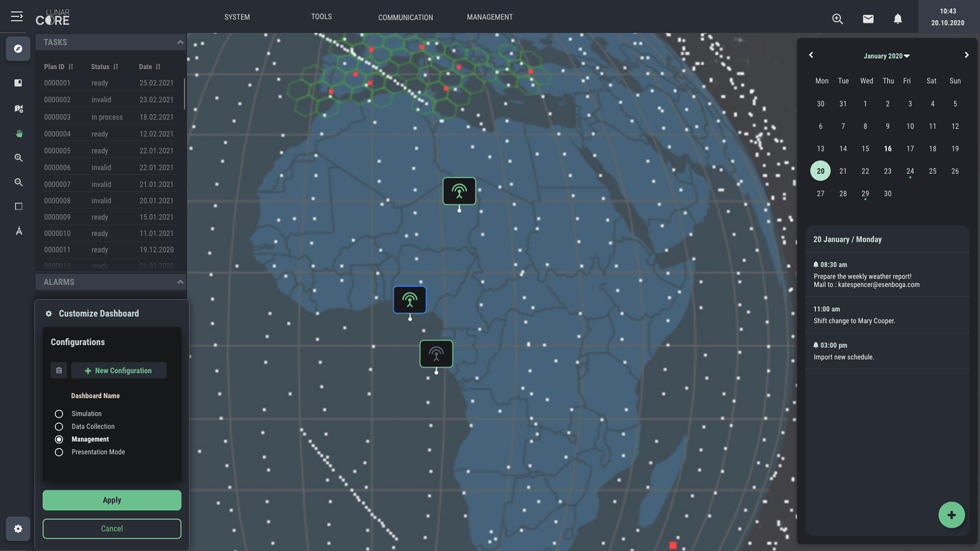
Task: Select calendar day 20
Action: tap(820, 171)
